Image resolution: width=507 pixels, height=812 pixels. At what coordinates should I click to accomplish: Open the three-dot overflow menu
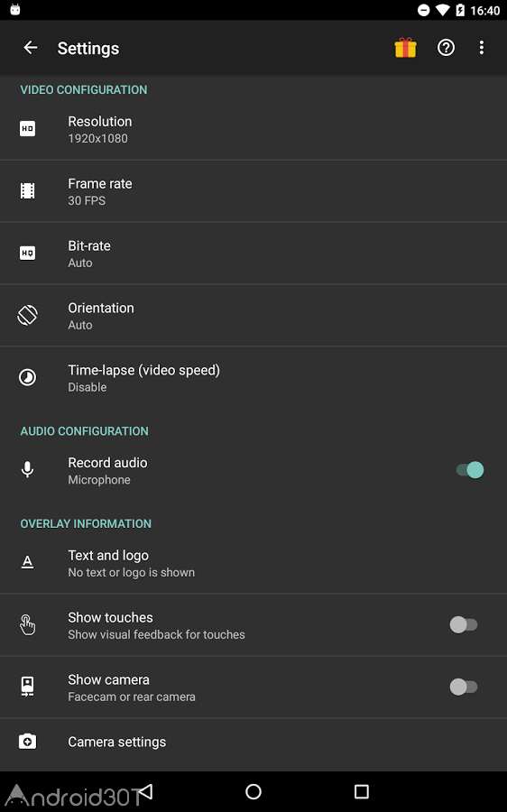click(x=482, y=48)
